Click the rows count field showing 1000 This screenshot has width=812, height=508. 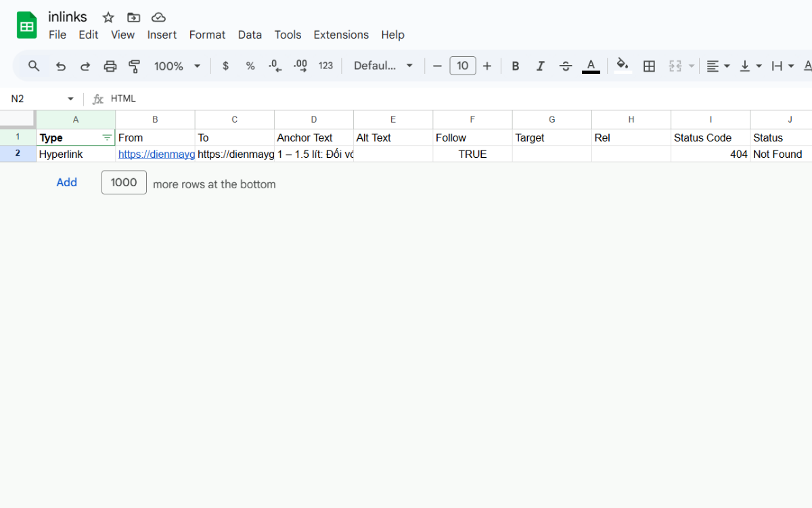[124, 182]
